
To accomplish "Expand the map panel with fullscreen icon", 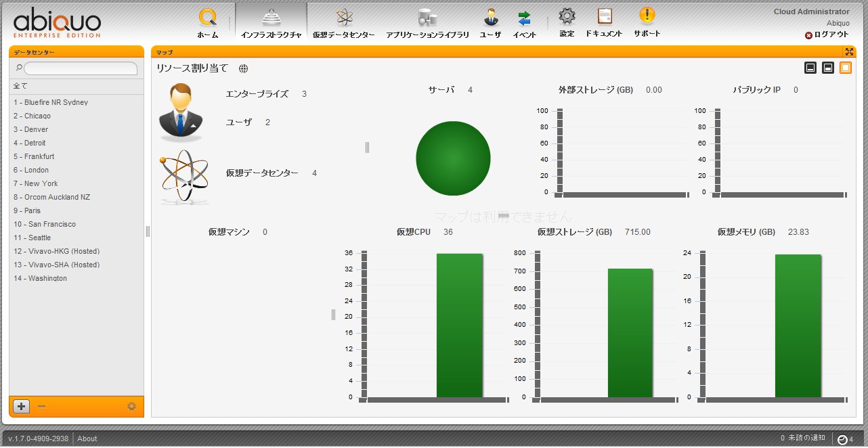I will click(849, 52).
